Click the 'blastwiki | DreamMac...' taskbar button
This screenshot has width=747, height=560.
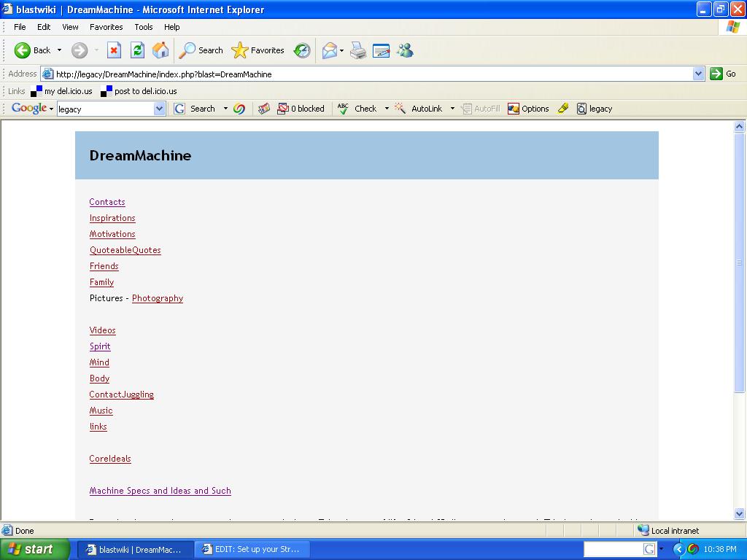pyautogui.click(x=135, y=549)
